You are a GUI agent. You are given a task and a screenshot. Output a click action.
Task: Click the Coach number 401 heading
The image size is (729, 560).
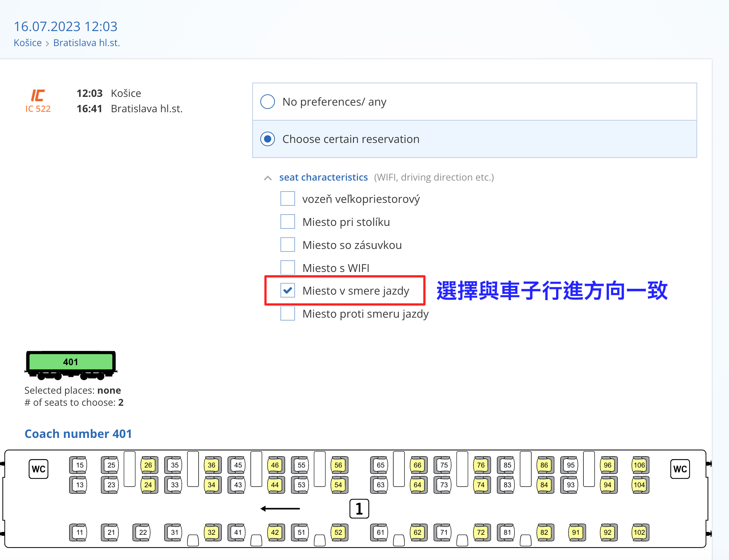pyautogui.click(x=78, y=434)
